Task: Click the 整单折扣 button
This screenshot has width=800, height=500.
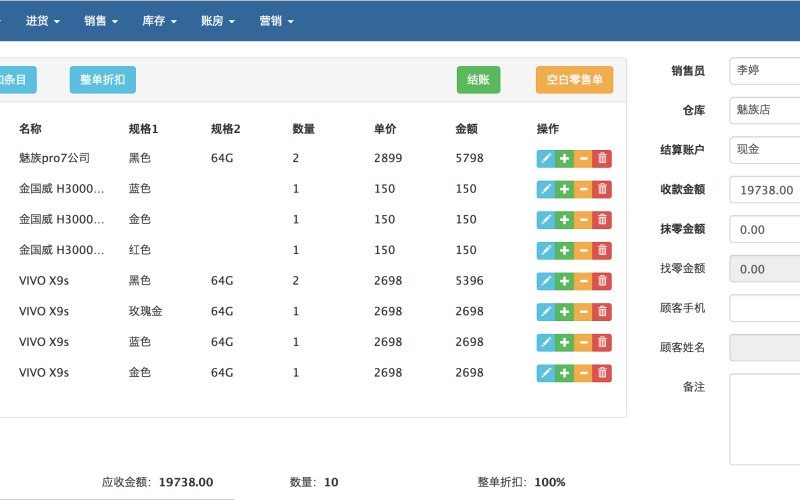Action: click(103, 80)
